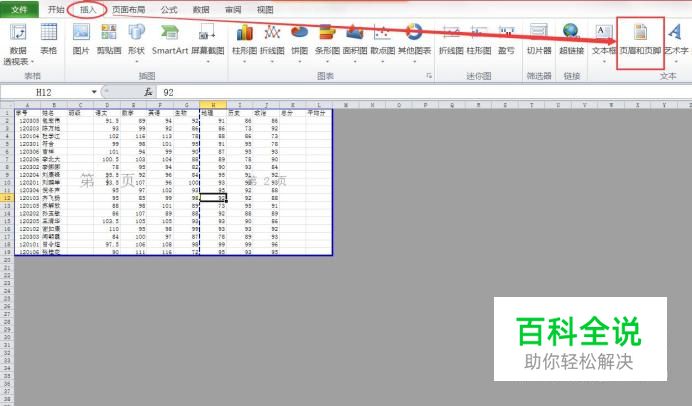Image resolution: width=692 pixels, height=406 pixels.
Task: Insert a line chart (折线图) in charts group
Action: [x=272, y=43]
